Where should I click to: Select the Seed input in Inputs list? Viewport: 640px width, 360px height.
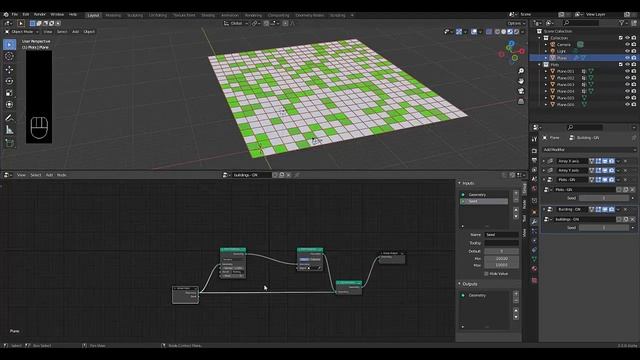[484, 202]
